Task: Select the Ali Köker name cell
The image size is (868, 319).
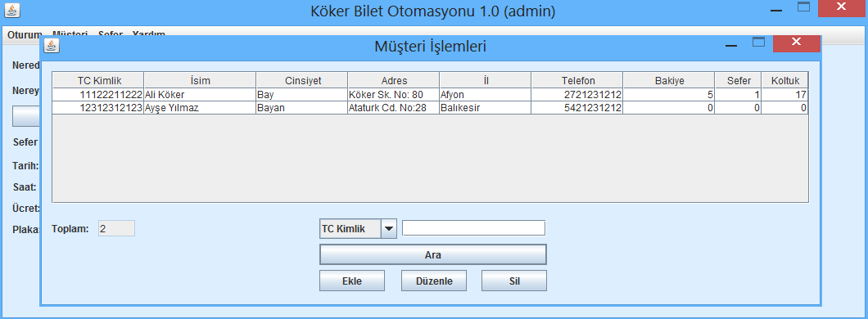Action: click(x=200, y=95)
